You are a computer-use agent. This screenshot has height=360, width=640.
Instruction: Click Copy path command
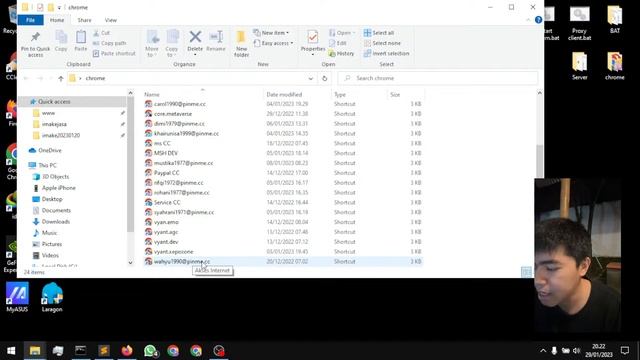pyautogui.click(x=109, y=43)
